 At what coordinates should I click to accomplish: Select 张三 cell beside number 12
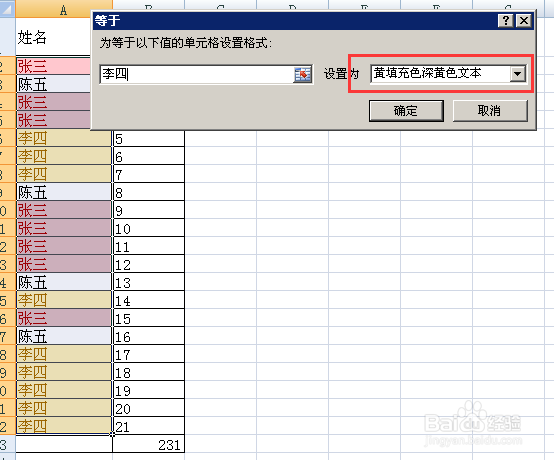pyautogui.click(x=64, y=264)
